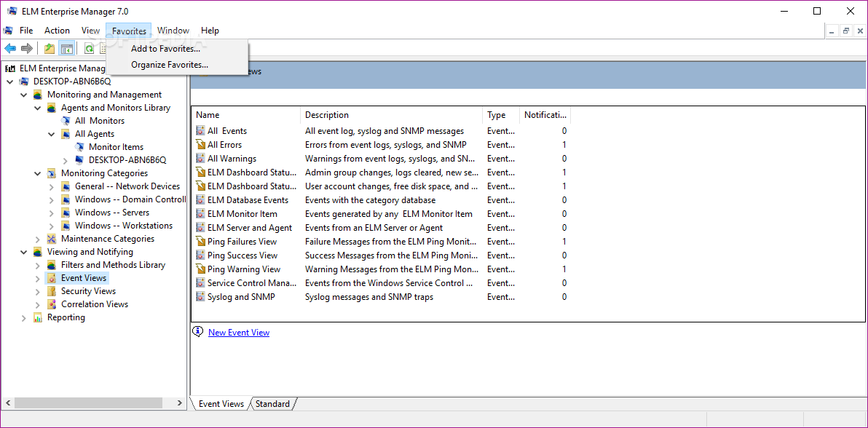Switch to the Standard tab
This screenshot has height=428, width=868.
click(272, 404)
